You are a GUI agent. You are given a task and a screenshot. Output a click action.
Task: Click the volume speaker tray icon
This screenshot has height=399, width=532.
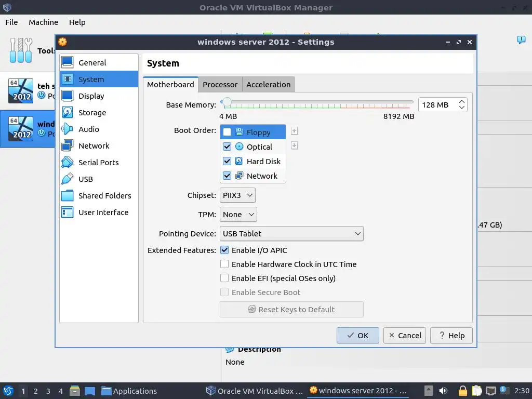(443, 391)
